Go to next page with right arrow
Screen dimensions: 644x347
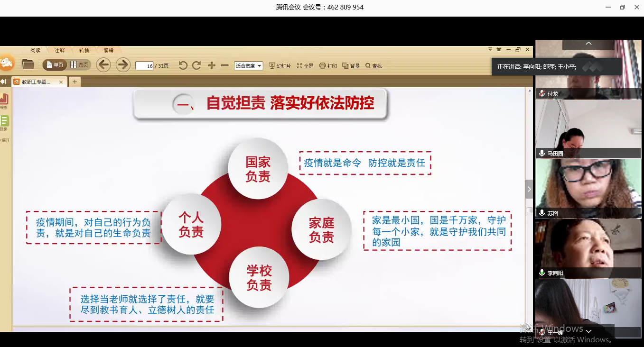(x=123, y=65)
